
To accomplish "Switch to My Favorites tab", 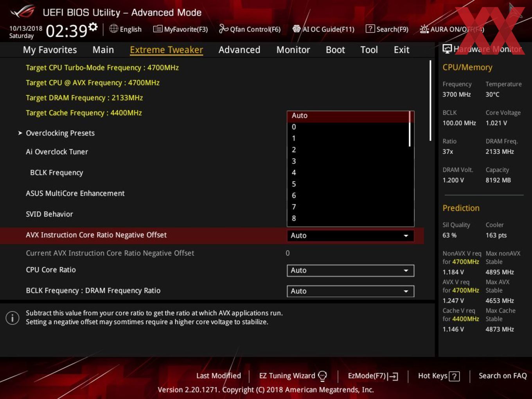I will [50, 50].
